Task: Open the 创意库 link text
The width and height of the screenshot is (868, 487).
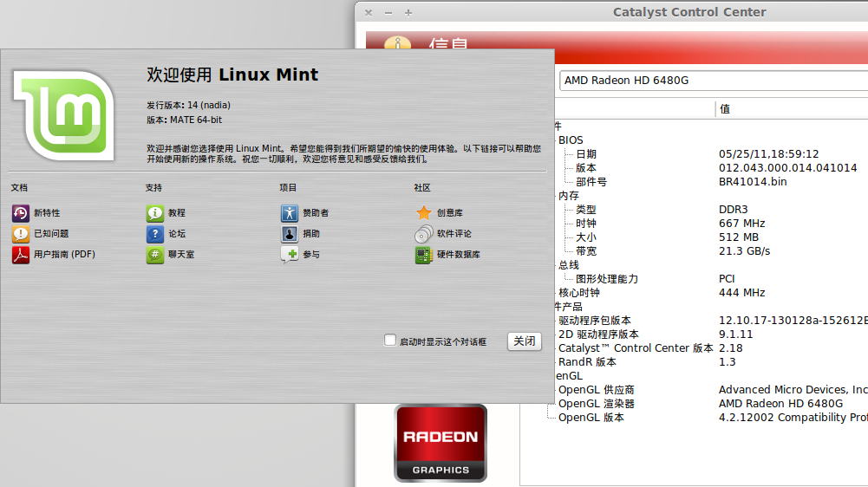Action: coord(450,213)
